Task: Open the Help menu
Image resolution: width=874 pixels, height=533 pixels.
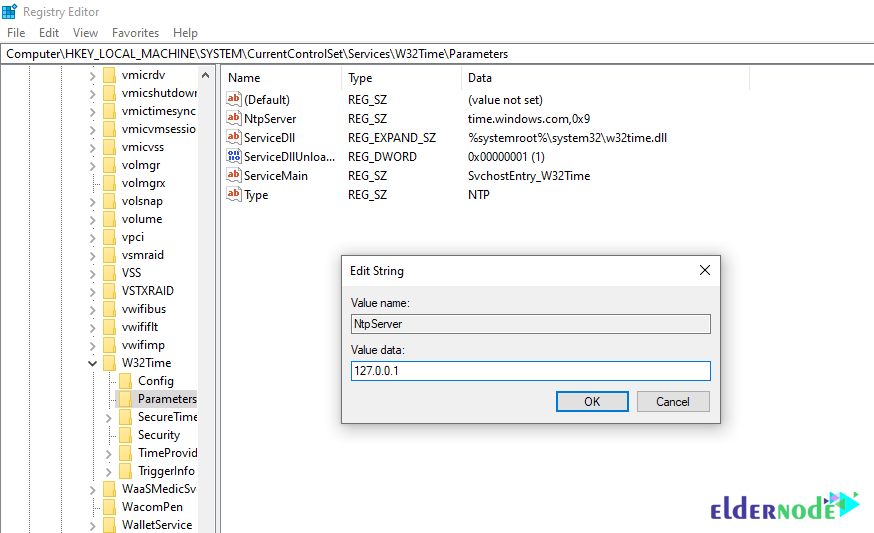Action: tap(185, 33)
